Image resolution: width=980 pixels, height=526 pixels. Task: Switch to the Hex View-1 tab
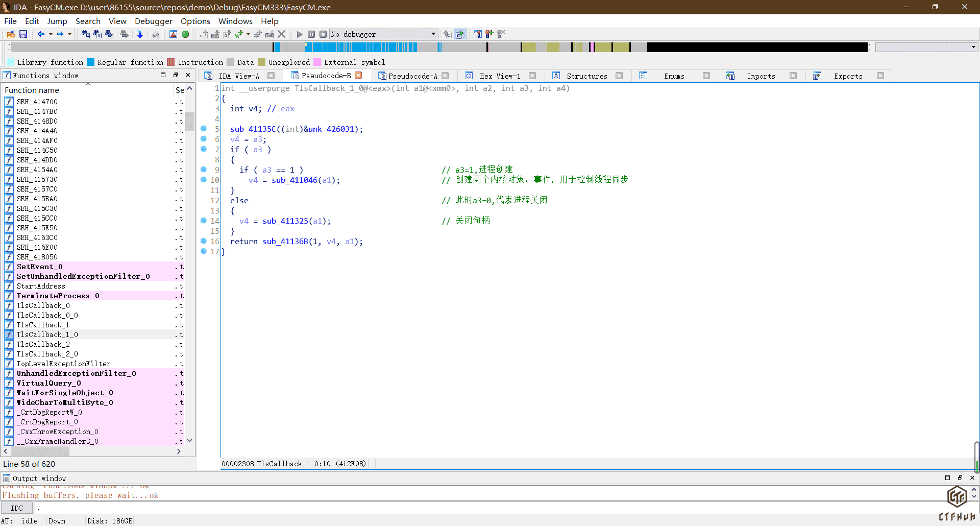(499, 76)
